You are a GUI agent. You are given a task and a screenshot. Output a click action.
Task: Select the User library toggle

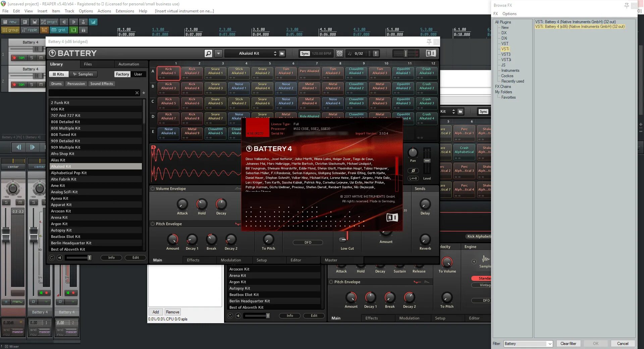[138, 74]
